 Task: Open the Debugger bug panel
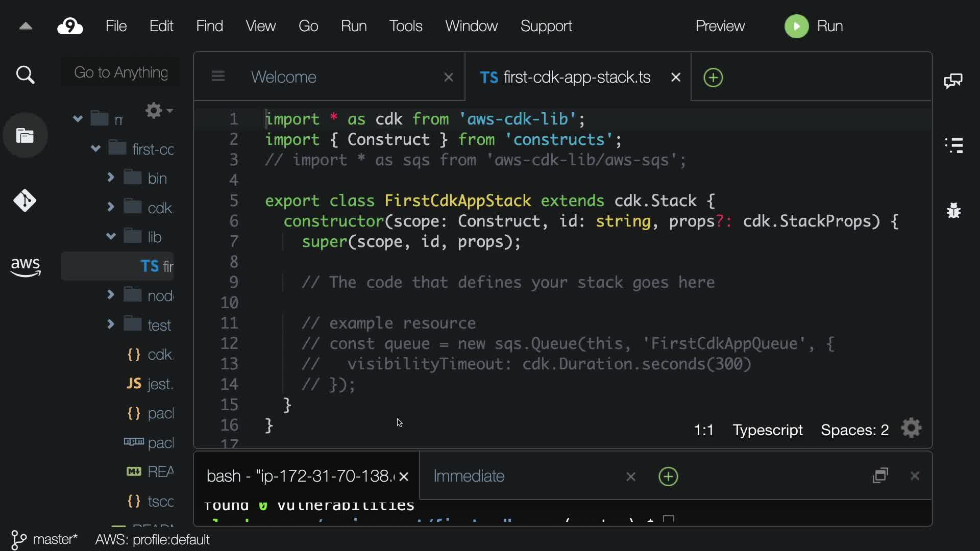click(x=953, y=210)
